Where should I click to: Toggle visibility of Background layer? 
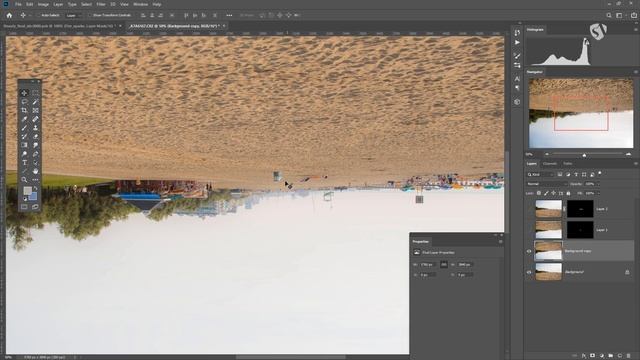(529, 272)
